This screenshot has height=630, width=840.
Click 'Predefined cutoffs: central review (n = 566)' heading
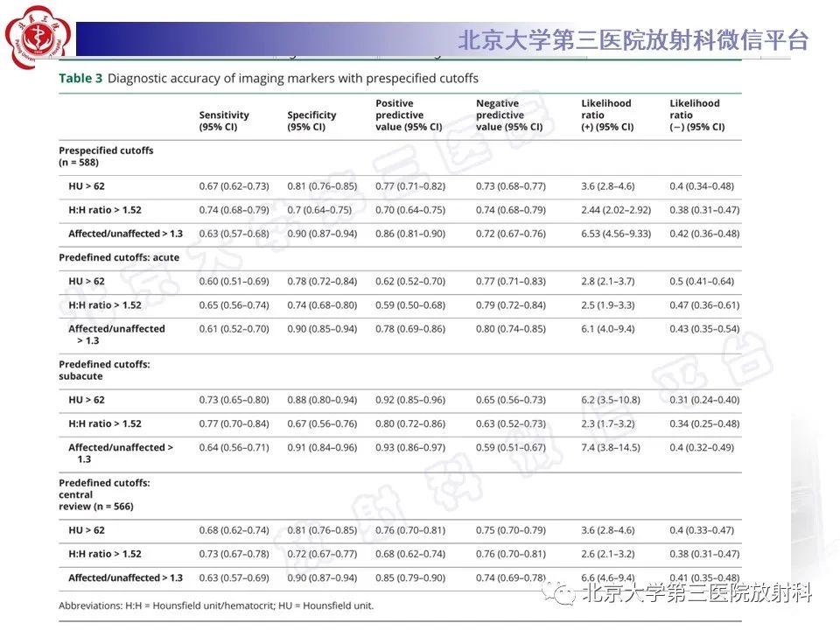click(104, 493)
